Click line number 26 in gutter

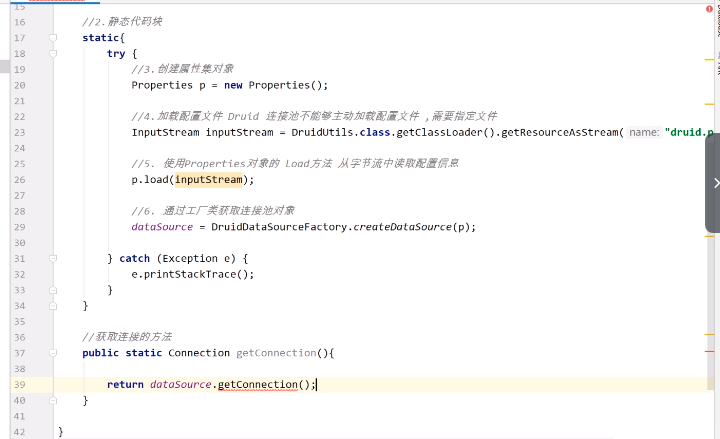pos(20,180)
